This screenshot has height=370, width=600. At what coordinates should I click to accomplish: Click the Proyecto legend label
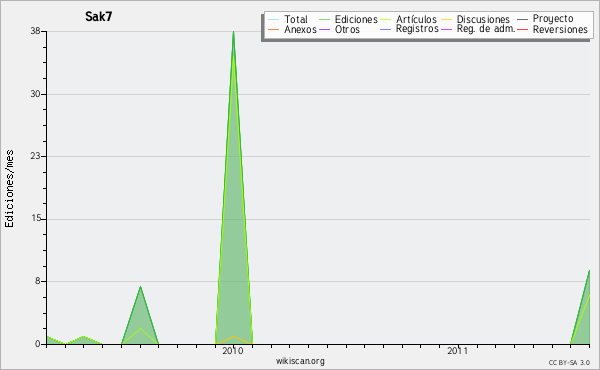(553, 19)
